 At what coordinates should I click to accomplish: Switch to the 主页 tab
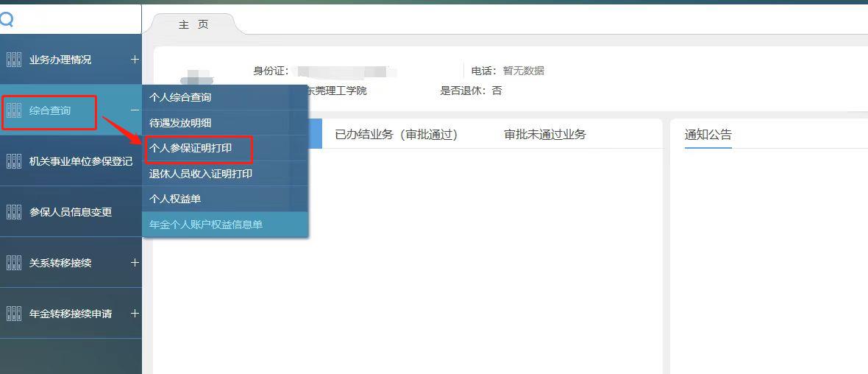coord(193,25)
